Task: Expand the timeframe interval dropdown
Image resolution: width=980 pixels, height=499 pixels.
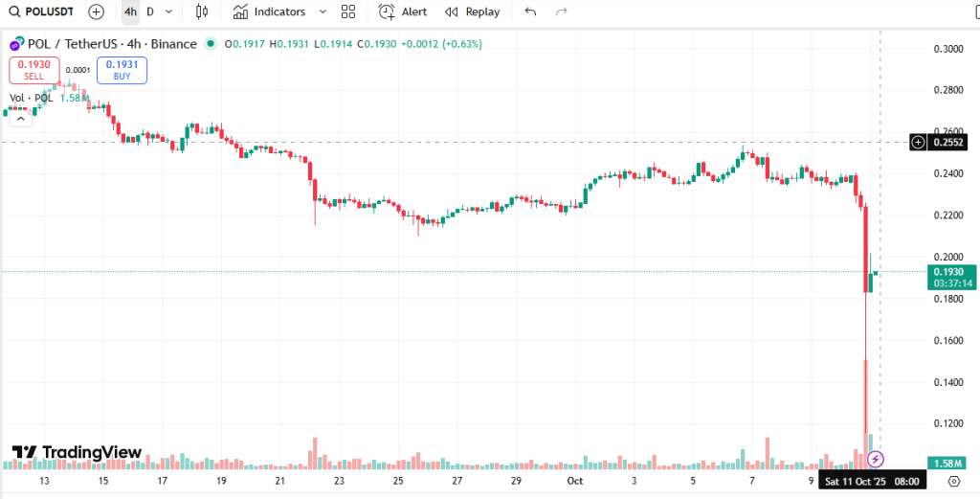Action: point(169,11)
